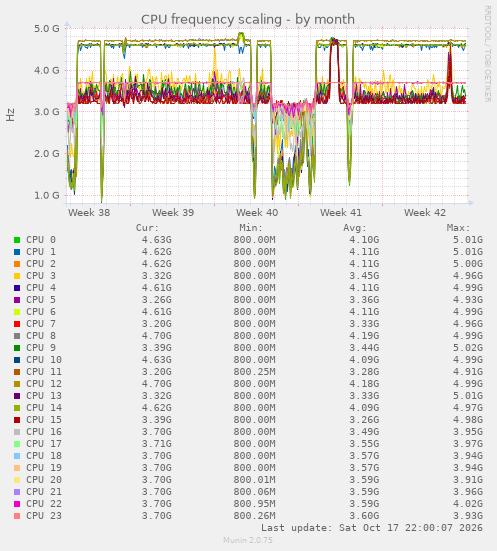Screen dimensions: 497x551
Task: Click the 'Week 42' x-axis label
Action: pyautogui.click(x=425, y=213)
